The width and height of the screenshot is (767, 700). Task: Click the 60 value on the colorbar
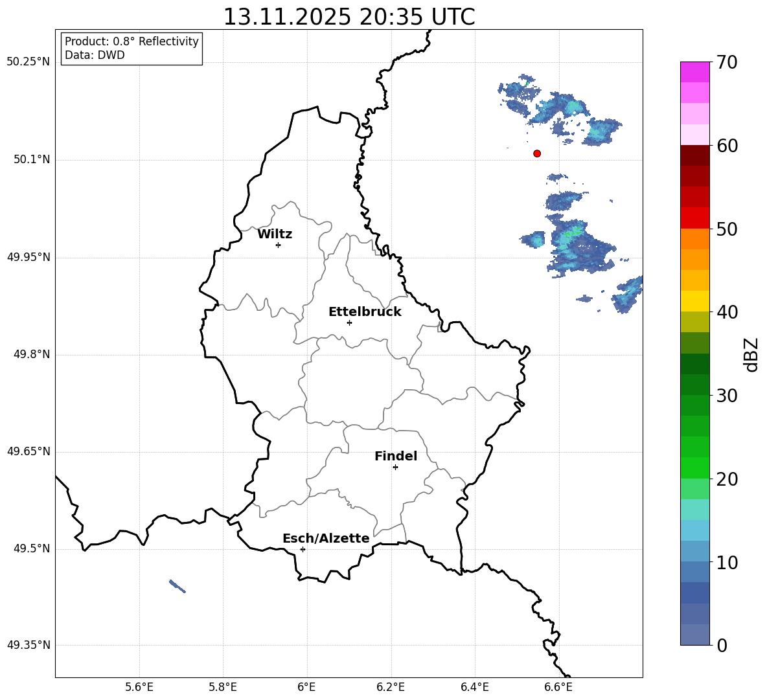click(727, 146)
